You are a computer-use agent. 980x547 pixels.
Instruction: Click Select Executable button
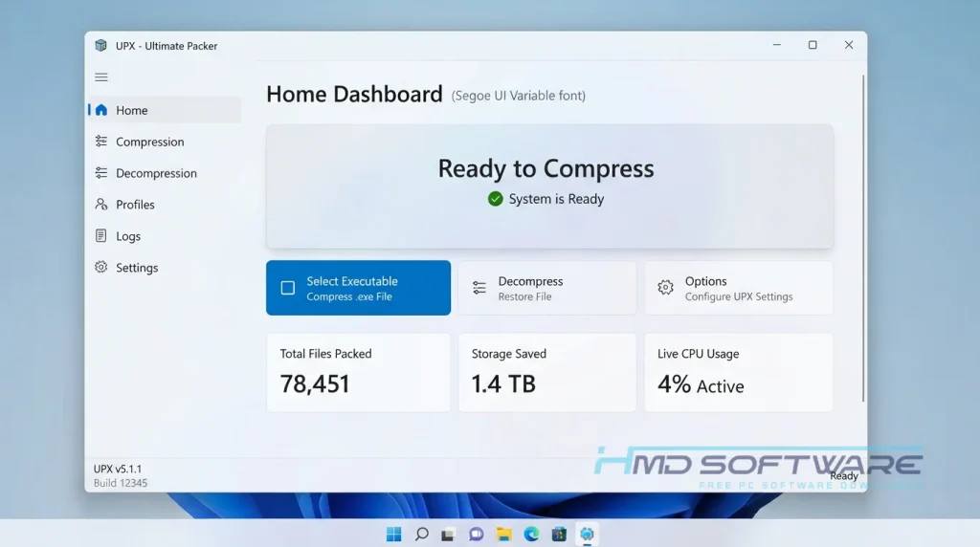(358, 288)
